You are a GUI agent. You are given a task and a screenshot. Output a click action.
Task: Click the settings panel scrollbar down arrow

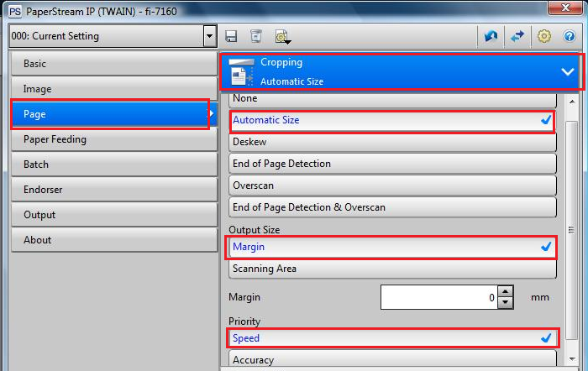point(572,359)
